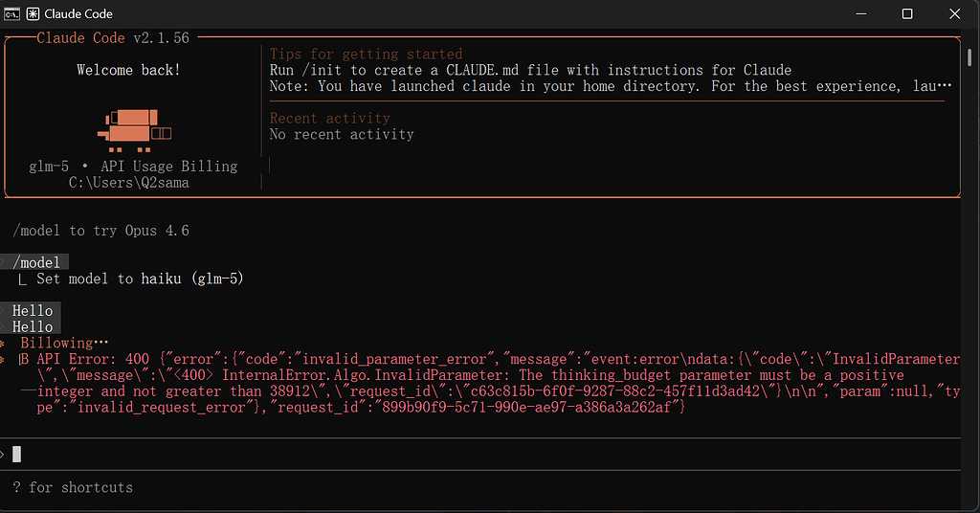This screenshot has height=513, width=980.
Task: Click the Claude Code pixel mascot
Action: pyautogui.click(x=134, y=130)
